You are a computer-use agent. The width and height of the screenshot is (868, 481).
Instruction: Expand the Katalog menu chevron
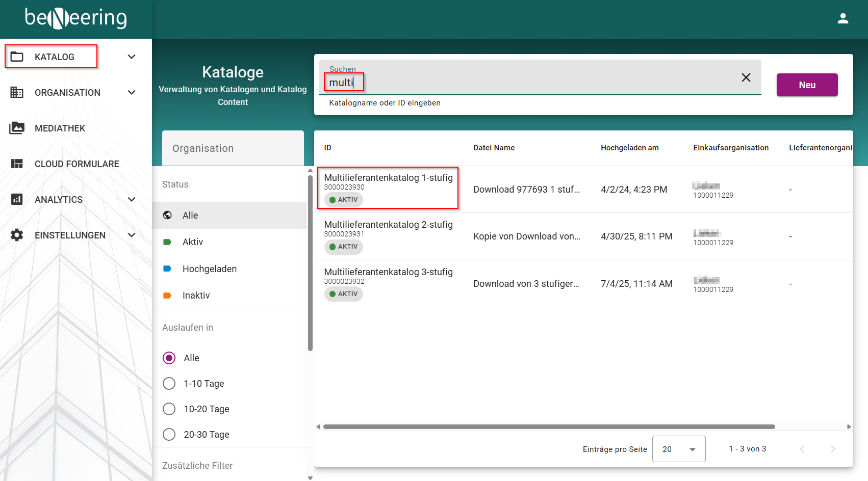[132, 57]
